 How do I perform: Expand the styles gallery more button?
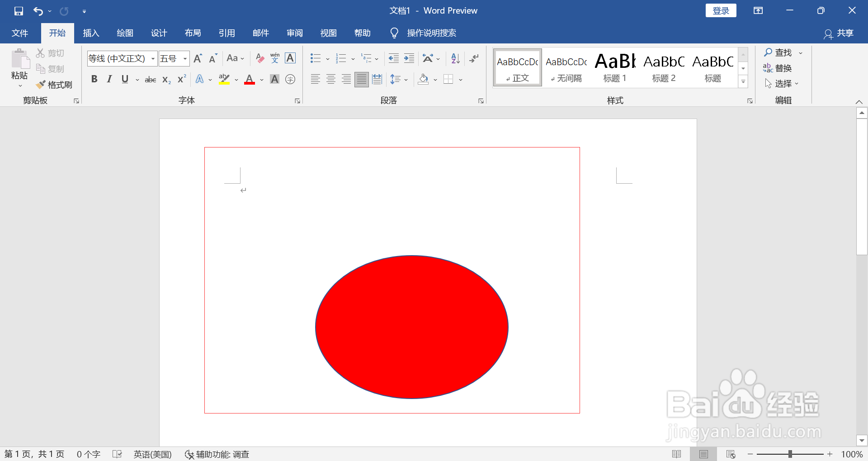pyautogui.click(x=743, y=82)
